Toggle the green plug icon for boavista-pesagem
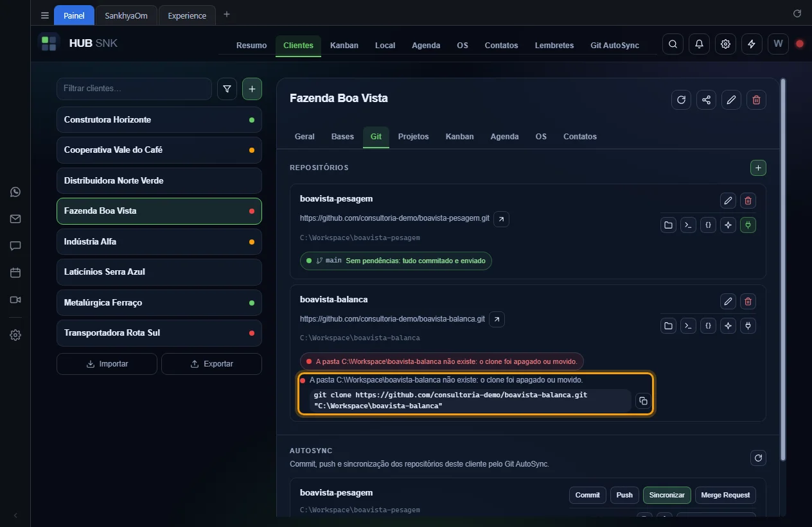Image resolution: width=812 pixels, height=527 pixels. click(x=748, y=225)
